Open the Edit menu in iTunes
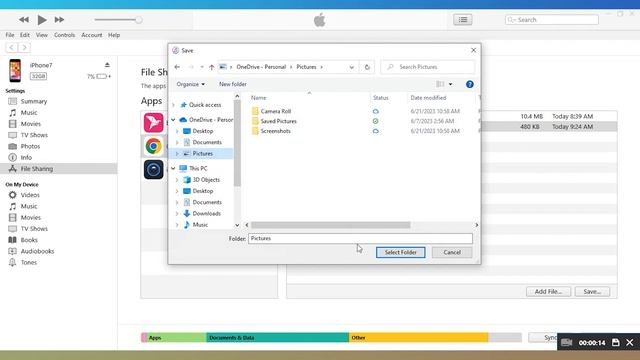The image size is (640, 360). [25, 35]
